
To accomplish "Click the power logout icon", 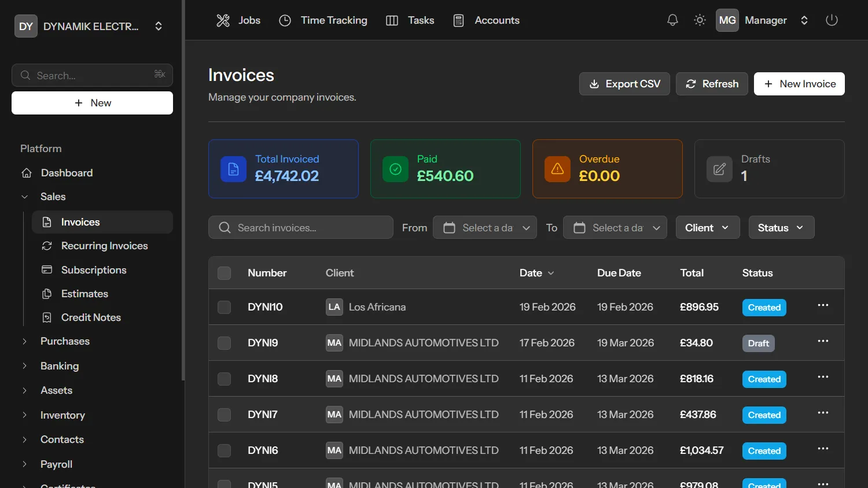I will 832,20.
